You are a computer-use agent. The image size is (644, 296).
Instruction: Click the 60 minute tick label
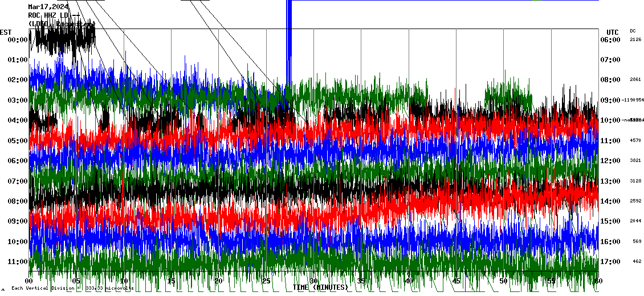coord(597,281)
